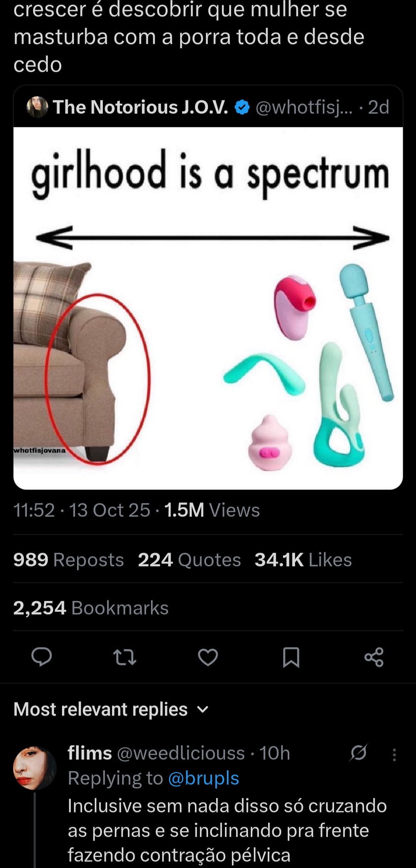Open The Notorious J.O.V. avatar

pos(37,107)
